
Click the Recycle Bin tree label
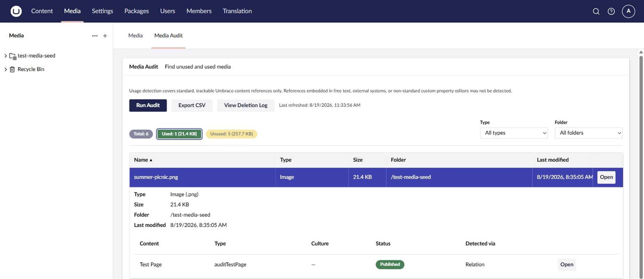(31, 69)
